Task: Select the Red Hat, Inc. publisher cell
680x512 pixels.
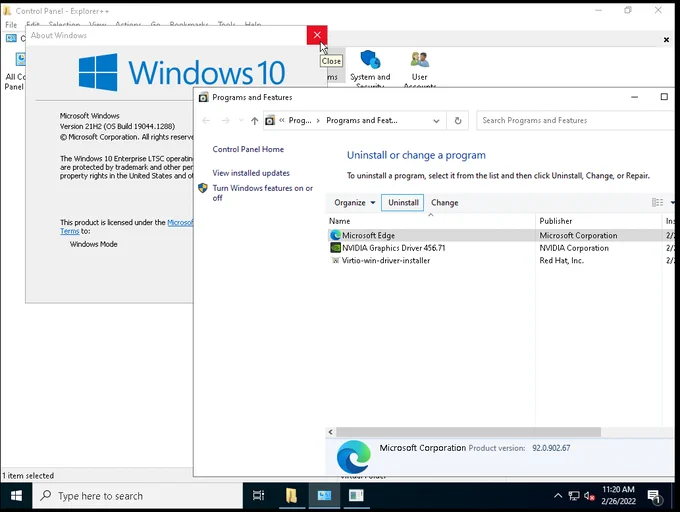Action: (561, 261)
